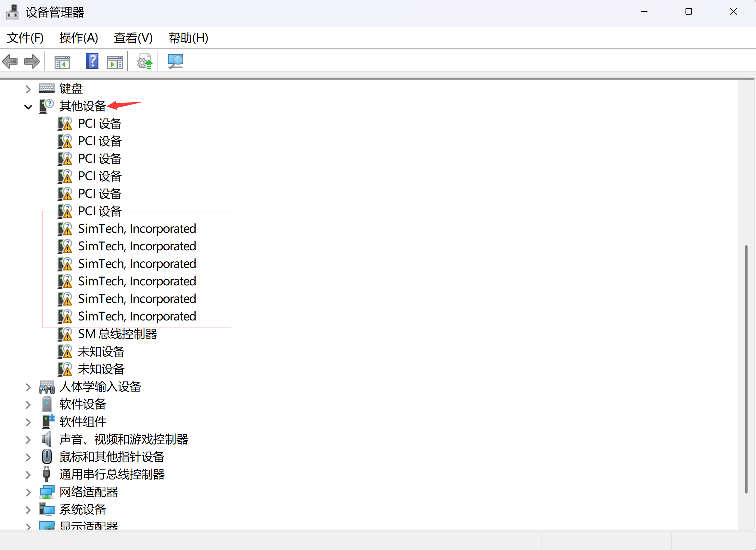Select the first SimTech, Incorporated device
The height and width of the screenshot is (550, 756).
coord(137,229)
